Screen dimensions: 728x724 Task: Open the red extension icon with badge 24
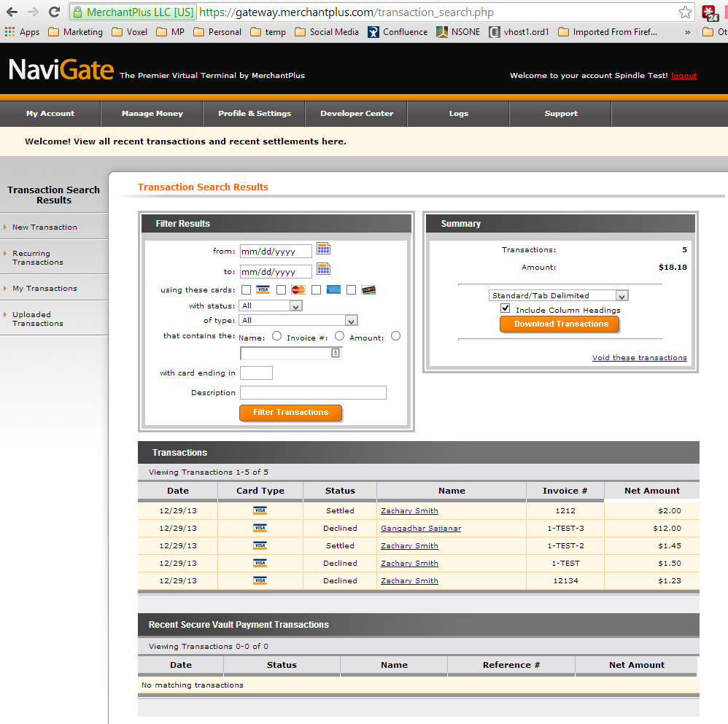point(710,13)
